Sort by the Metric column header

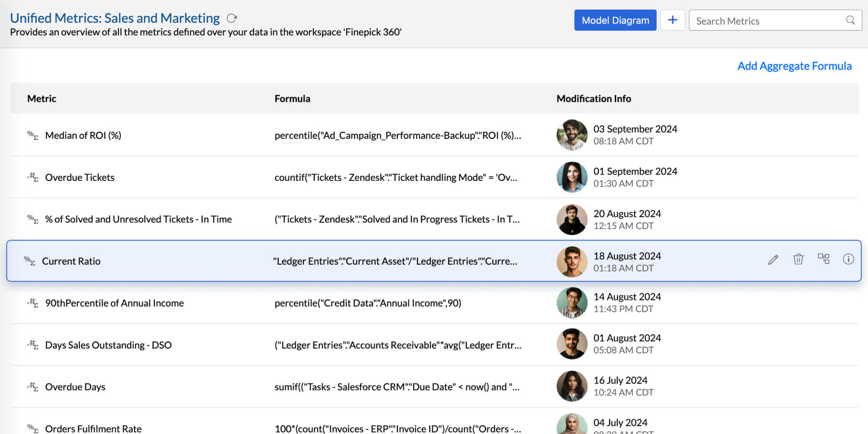(x=42, y=99)
